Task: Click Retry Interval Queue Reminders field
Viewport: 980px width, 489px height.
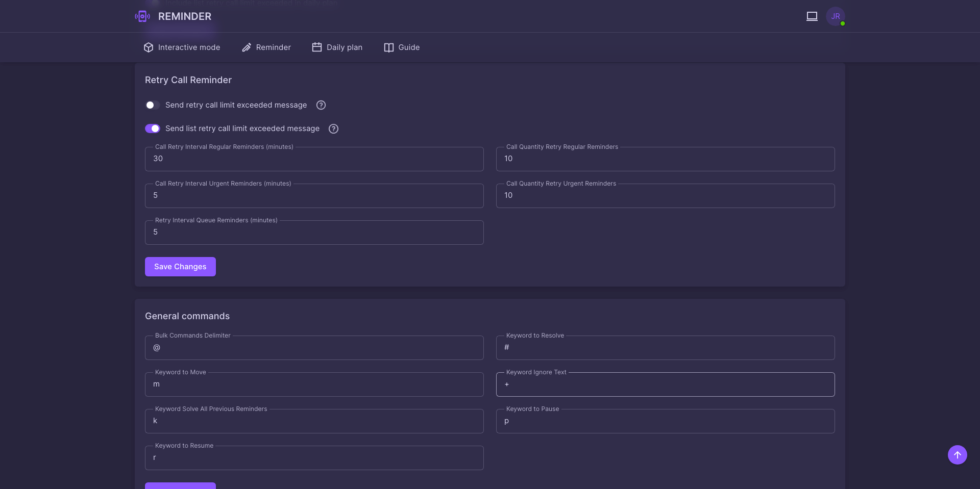Action: point(314,233)
